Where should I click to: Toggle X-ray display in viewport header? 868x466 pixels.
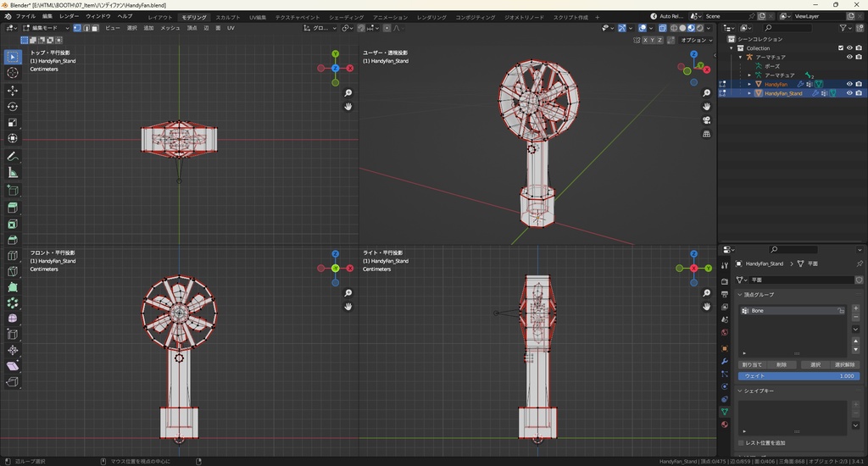[663, 28]
